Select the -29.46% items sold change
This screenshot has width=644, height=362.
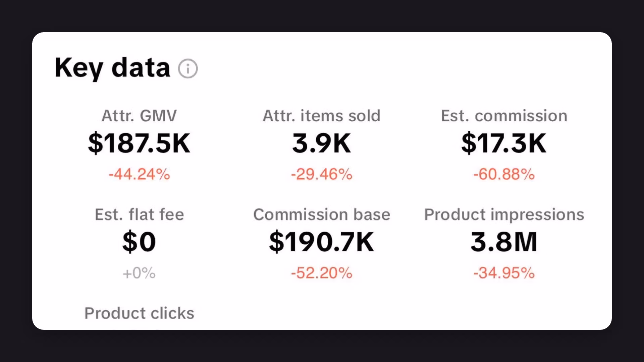coord(322,174)
